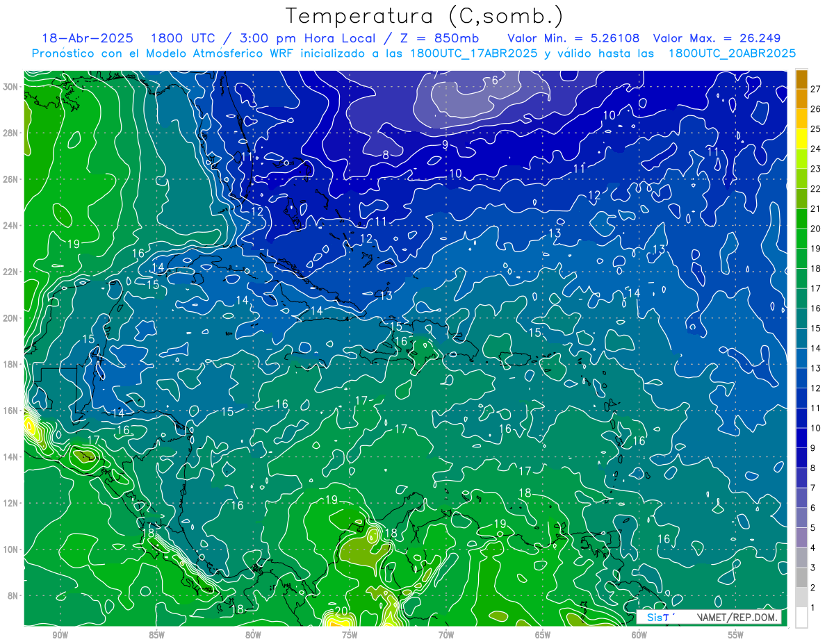This screenshot has width=834, height=644.
Task: Pick the white swatch at colorbar bottom
Action: tap(801, 618)
